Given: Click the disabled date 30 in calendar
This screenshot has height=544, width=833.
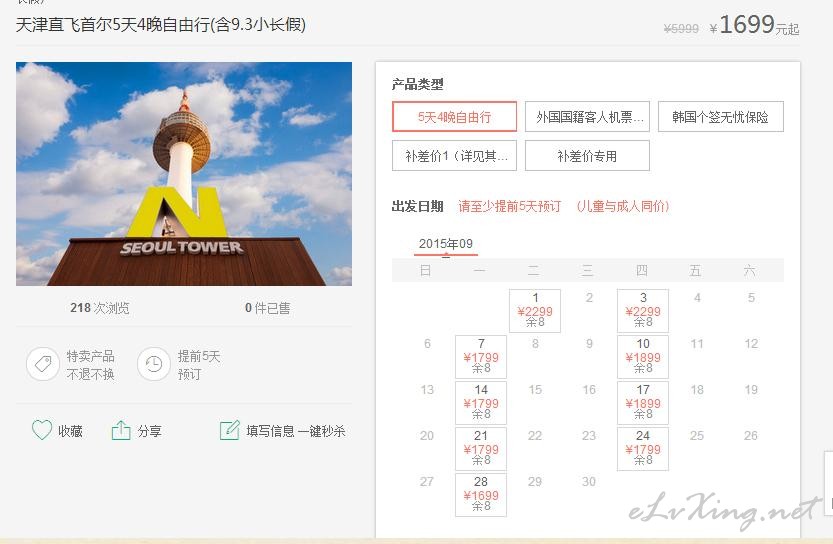Looking at the screenshot, I should pyautogui.click(x=589, y=482).
